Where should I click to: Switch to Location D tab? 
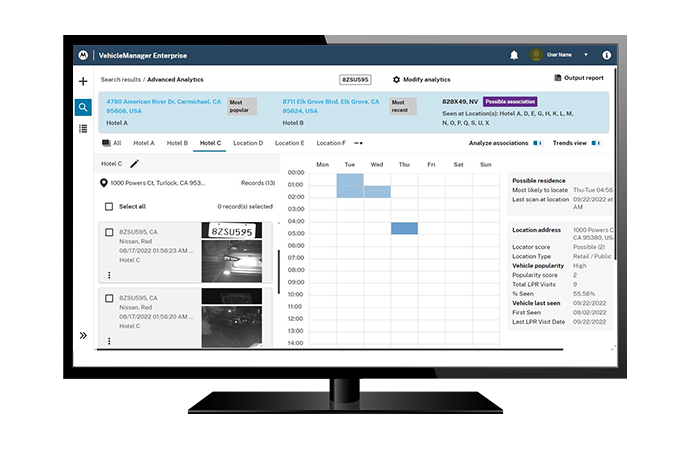(247, 143)
